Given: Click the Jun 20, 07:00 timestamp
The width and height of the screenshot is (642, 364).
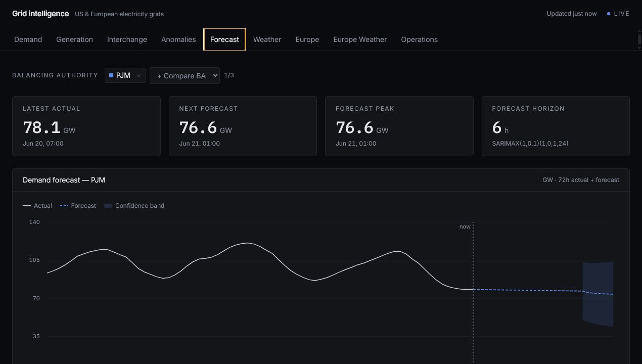Looking at the screenshot, I should point(43,144).
